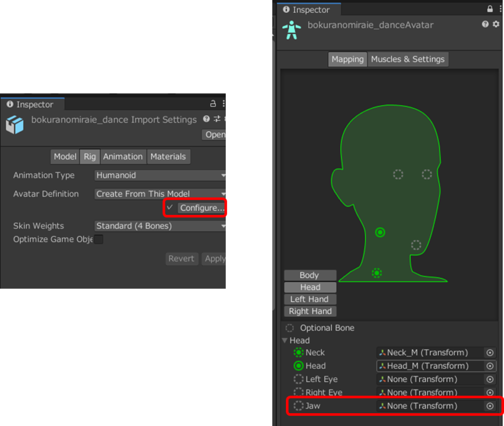Click the object picker icon for Neck

coord(490,353)
